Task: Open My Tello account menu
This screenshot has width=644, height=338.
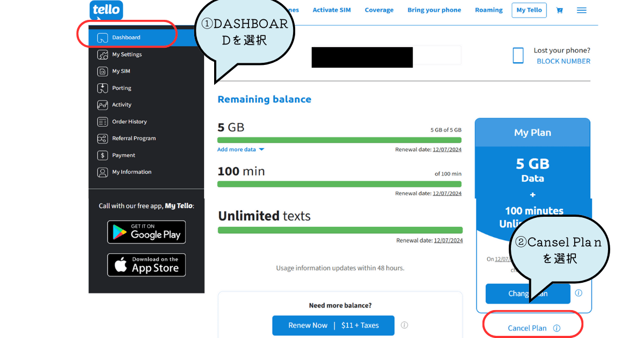Action: click(529, 10)
